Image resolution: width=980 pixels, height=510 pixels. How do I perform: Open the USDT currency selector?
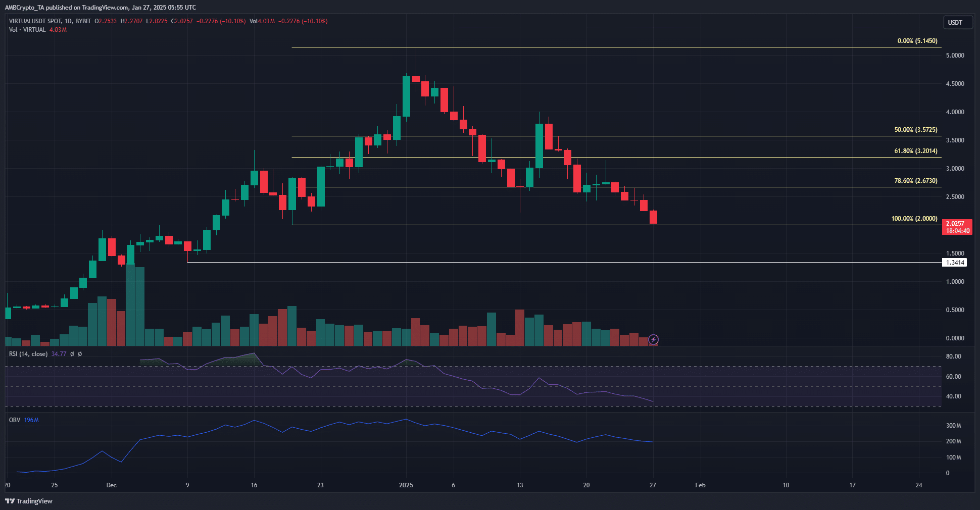957,23
